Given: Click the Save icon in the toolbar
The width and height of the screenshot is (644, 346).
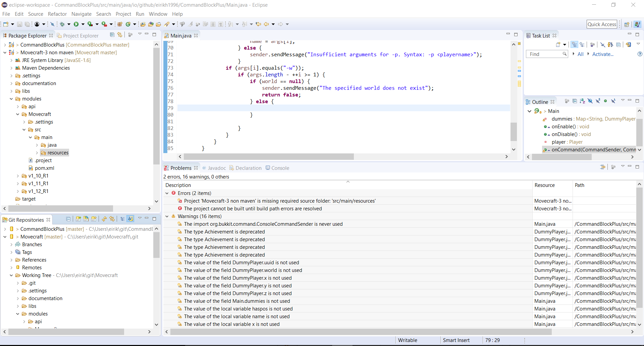Looking at the screenshot, I should [x=19, y=24].
